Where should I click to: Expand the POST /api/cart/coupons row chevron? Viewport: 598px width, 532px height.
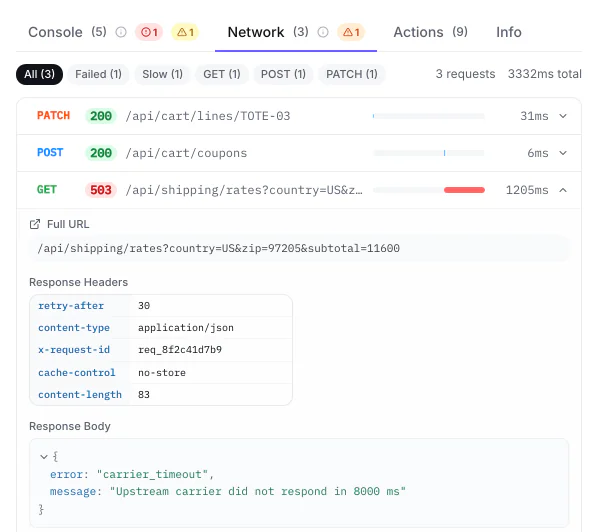click(563, 153)
